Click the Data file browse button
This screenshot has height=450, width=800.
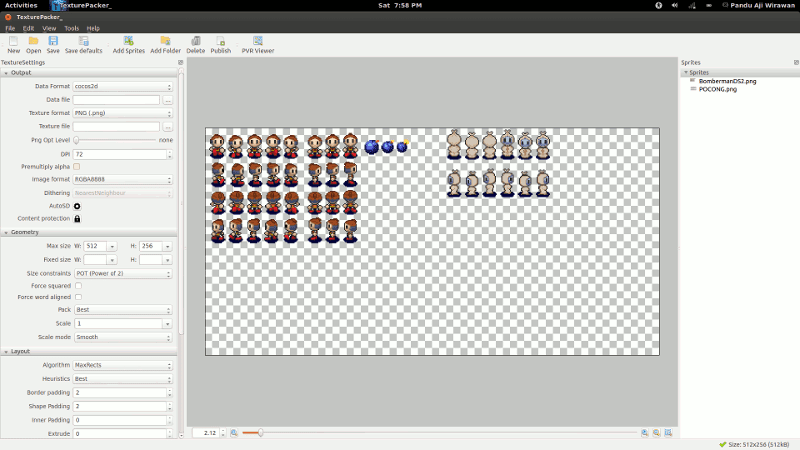click(167, 100)
